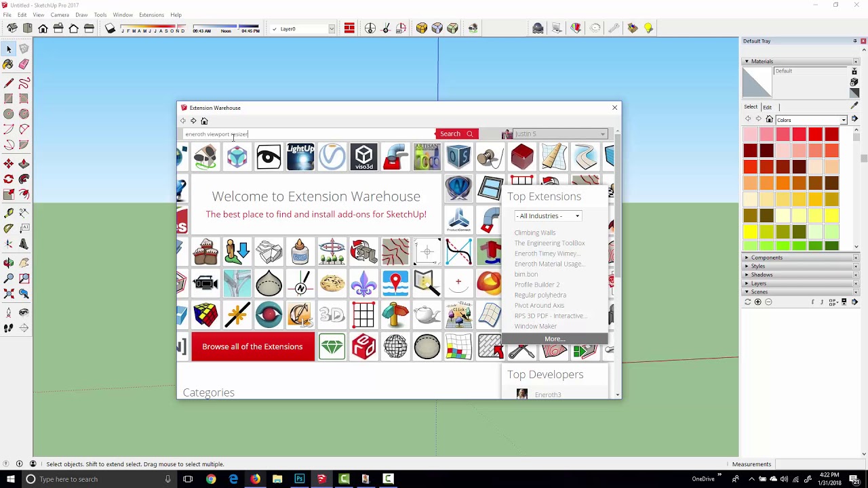Open Eneroth3 developer link
Image resolution: width=868 pixels, height=488 pixels.
coord(548,394)
